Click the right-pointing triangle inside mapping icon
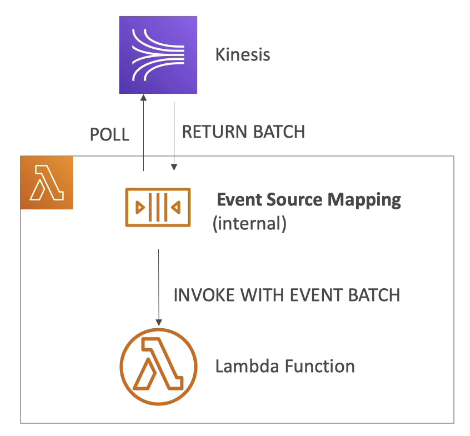Image resolution: width=470 pixels, height=436 pixels. point(140,208)
